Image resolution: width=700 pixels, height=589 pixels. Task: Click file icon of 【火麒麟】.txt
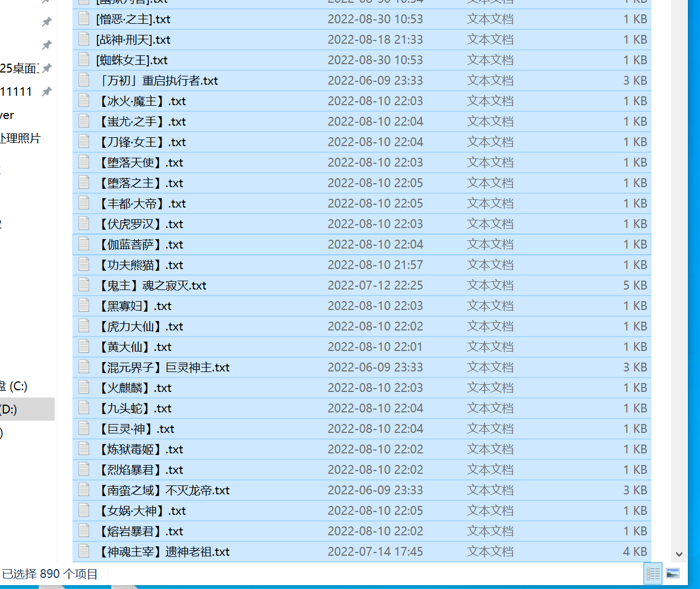coord(84,387)
